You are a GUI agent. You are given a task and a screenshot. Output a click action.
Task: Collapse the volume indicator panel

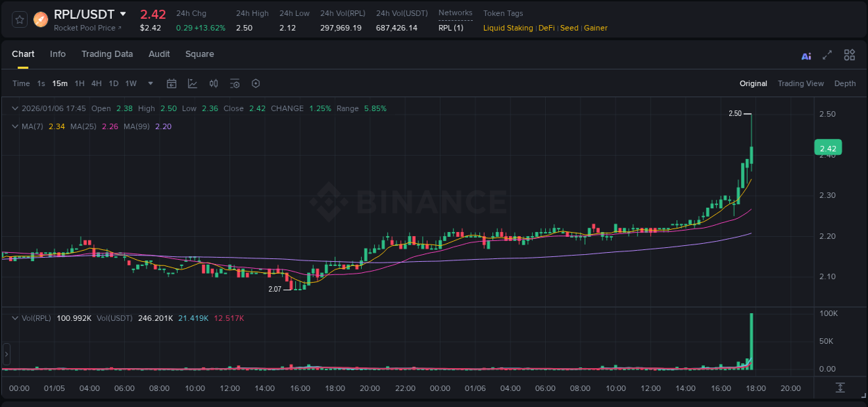[15, 317]
